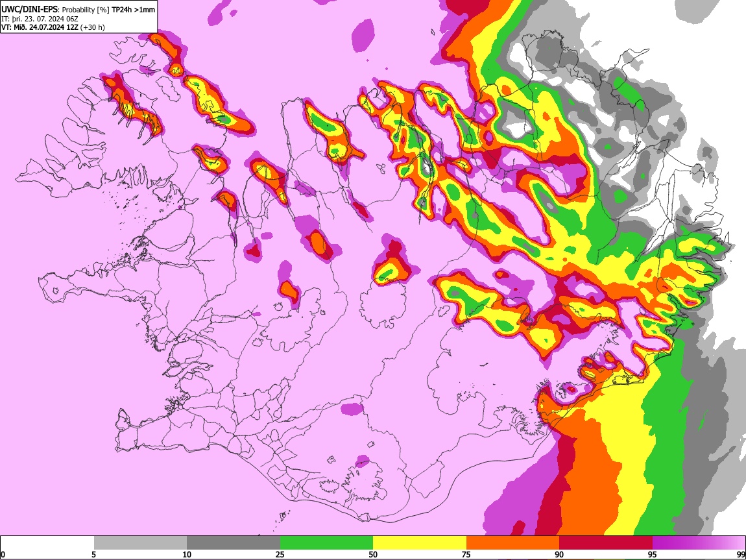Click the legend value '25'
This screenshot has height=560, width=746.
tap(280, 554)
